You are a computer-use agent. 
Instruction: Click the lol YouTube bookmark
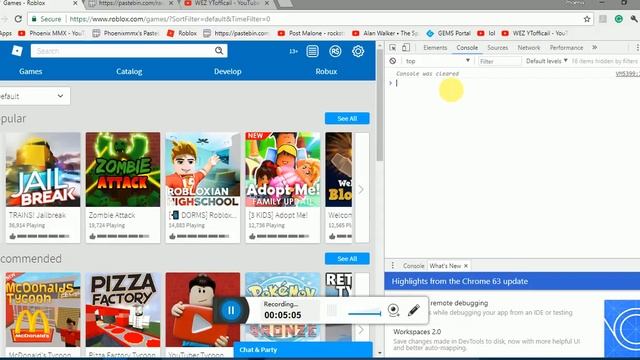[x=486, y=33]
